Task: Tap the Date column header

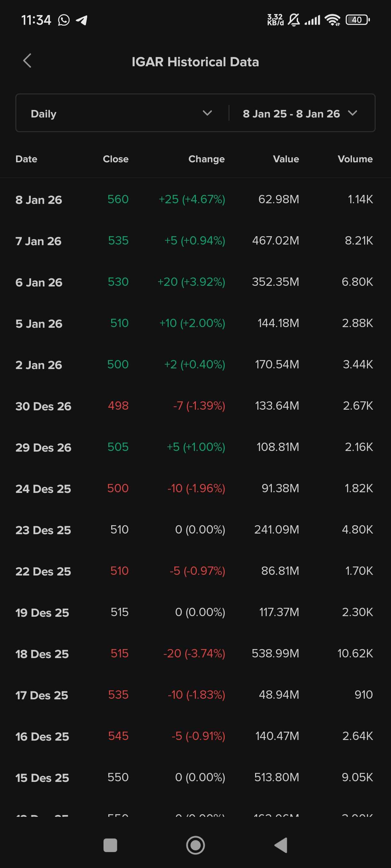Action: 26,159
